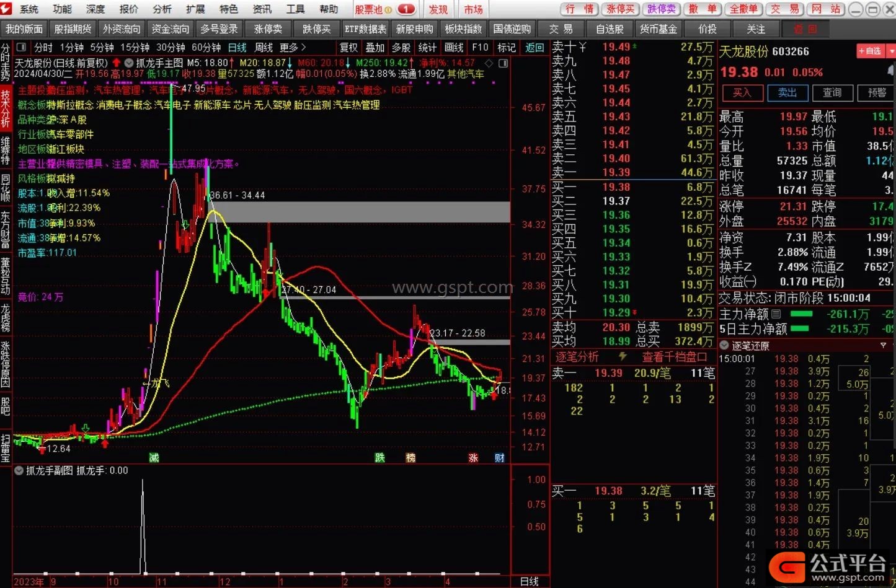
Task: Open 技术分析 sidebar tab
Action: click(x=6, y=109)
